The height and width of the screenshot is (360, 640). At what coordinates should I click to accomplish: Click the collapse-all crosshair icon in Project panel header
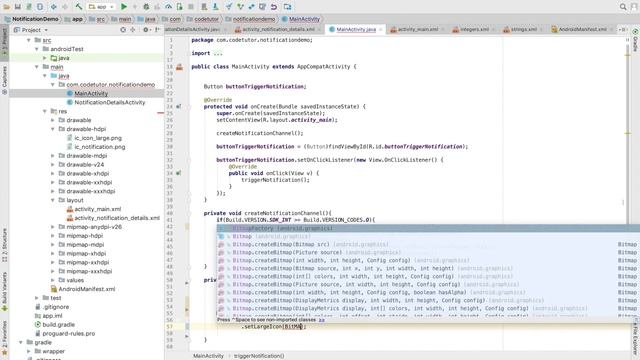tap(133, 30)
